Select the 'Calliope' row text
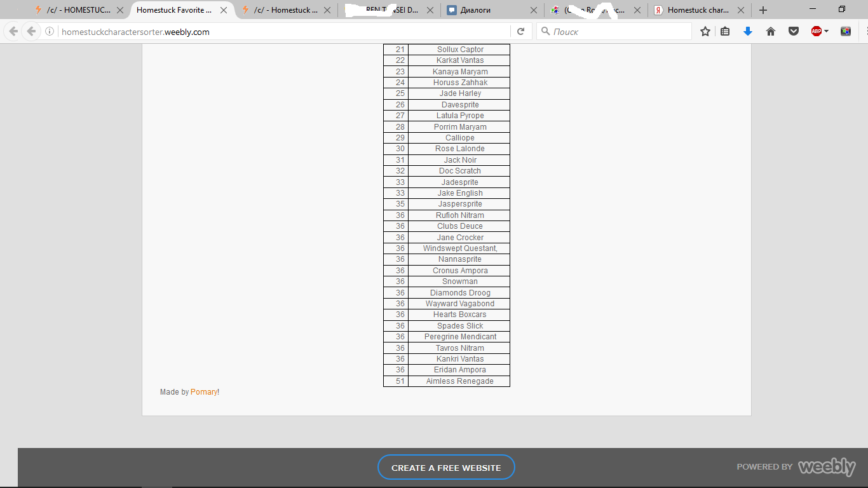Image resolution: width=868 pixels, height=488 pixels. click(x=460, y=138)
